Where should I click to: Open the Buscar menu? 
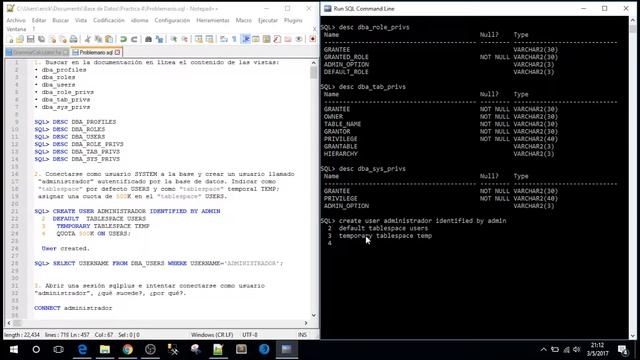pyautogui.click(x=60, y=20)
